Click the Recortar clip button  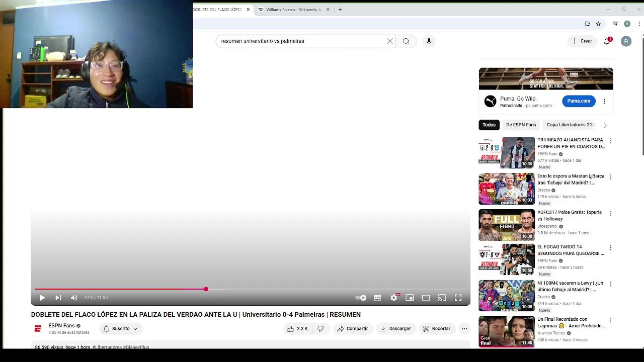437,329
